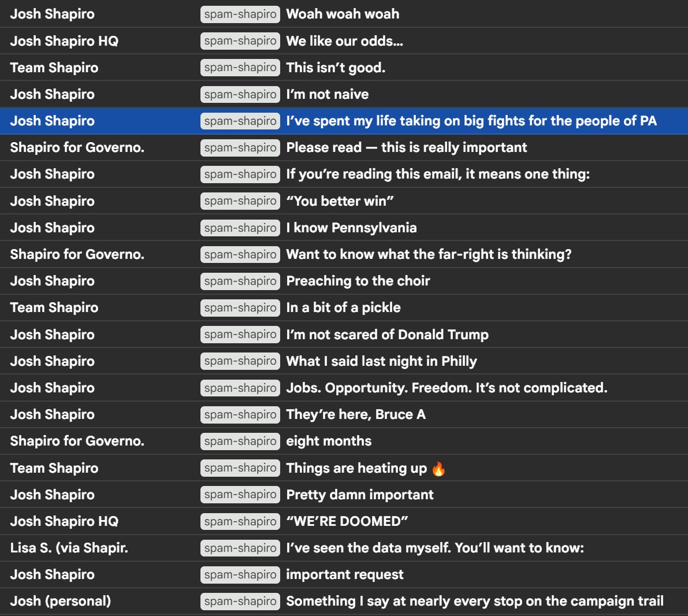The height and width of the screenshot is (616, 688).
Task: Click sender Team Shapiro on "This isn't good." row
Action: tap(54, 68)
